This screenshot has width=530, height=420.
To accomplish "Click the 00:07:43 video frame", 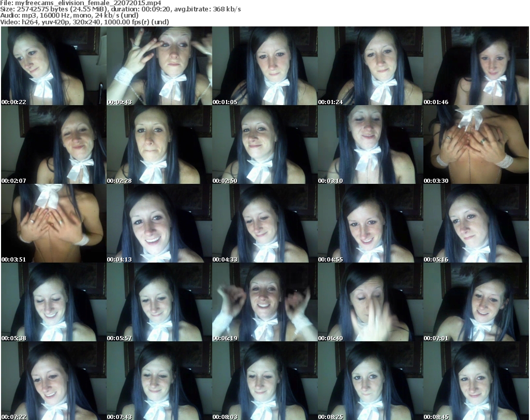I will [x=159, y=381].
